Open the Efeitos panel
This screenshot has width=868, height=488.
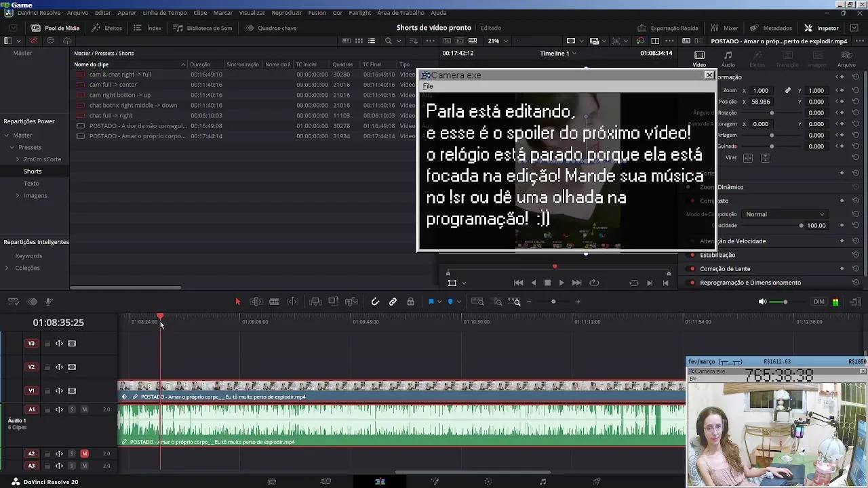point(107,28)
